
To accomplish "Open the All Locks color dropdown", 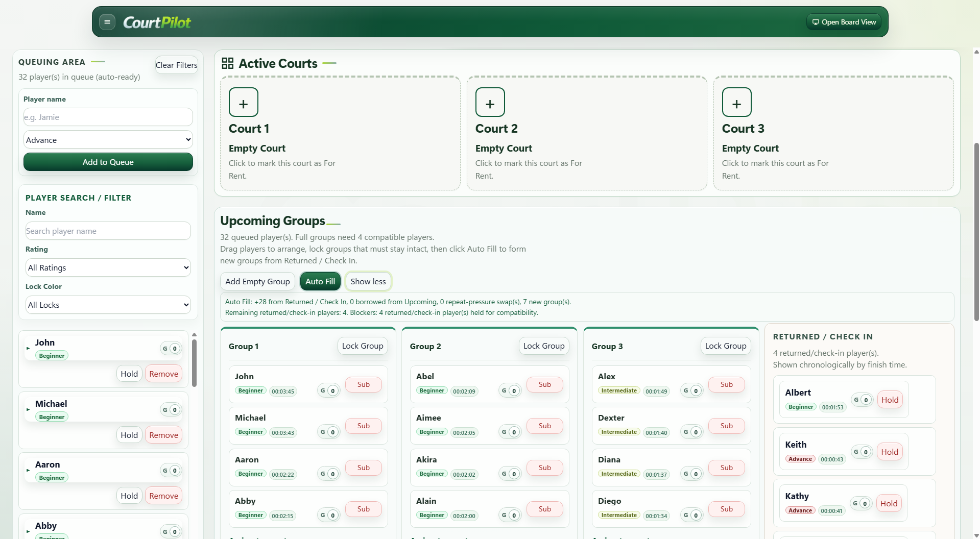I will coord(108,305).
